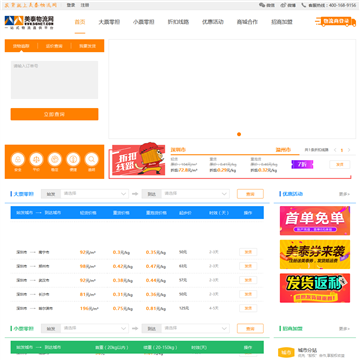Click the orange 立即查询 button
The width and height of the screenshot is (360, 360).
[x=54, y=114]
